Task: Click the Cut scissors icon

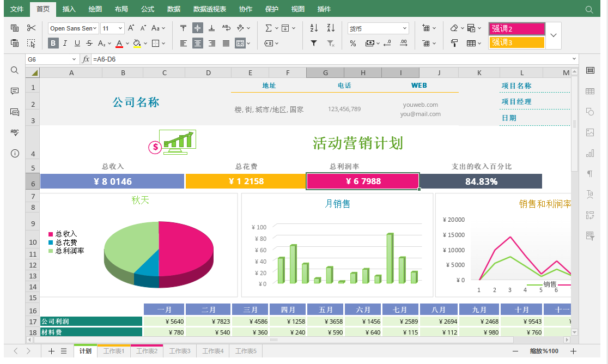Action: click(31, 28)
